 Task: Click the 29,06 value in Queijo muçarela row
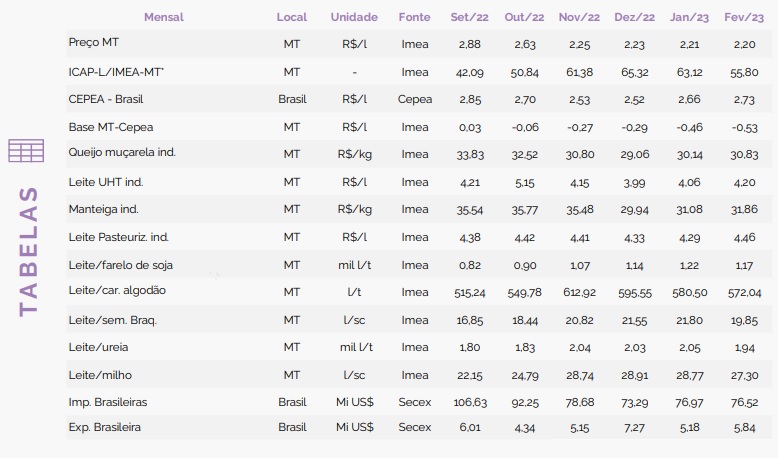click(635, 155)
